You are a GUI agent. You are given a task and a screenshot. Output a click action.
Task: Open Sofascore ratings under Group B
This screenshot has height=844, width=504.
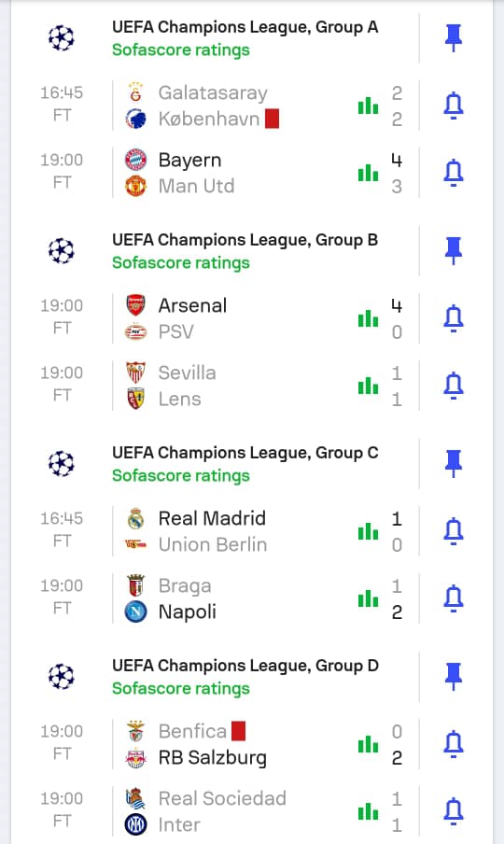click(x=181, y=262)
